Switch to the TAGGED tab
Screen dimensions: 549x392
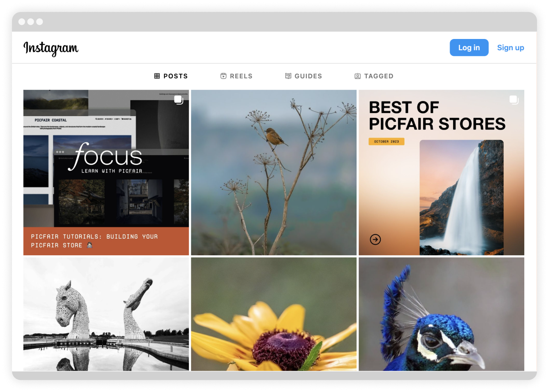pyautogui.click(x=374, y=76)
